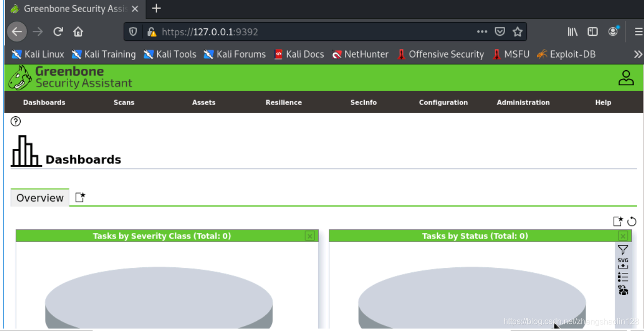Close the Tasks by Status chart

pyautogui.click(x=623, y=236)
